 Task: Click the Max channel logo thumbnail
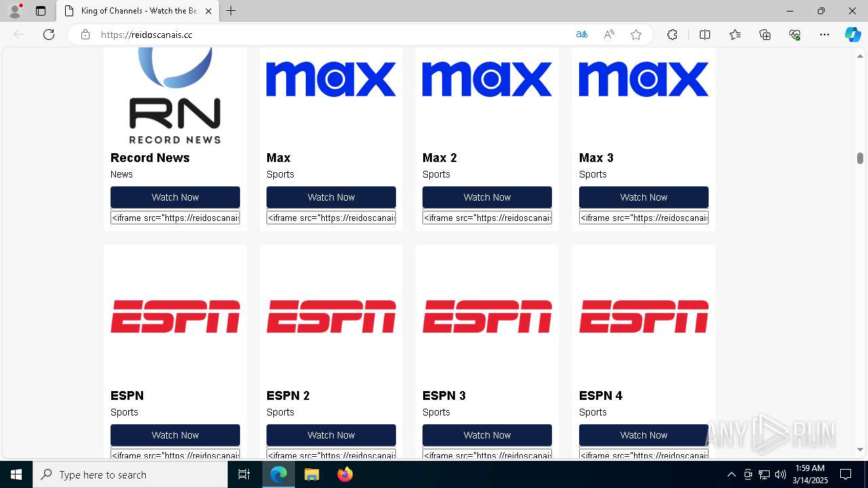tap(331, 79)
